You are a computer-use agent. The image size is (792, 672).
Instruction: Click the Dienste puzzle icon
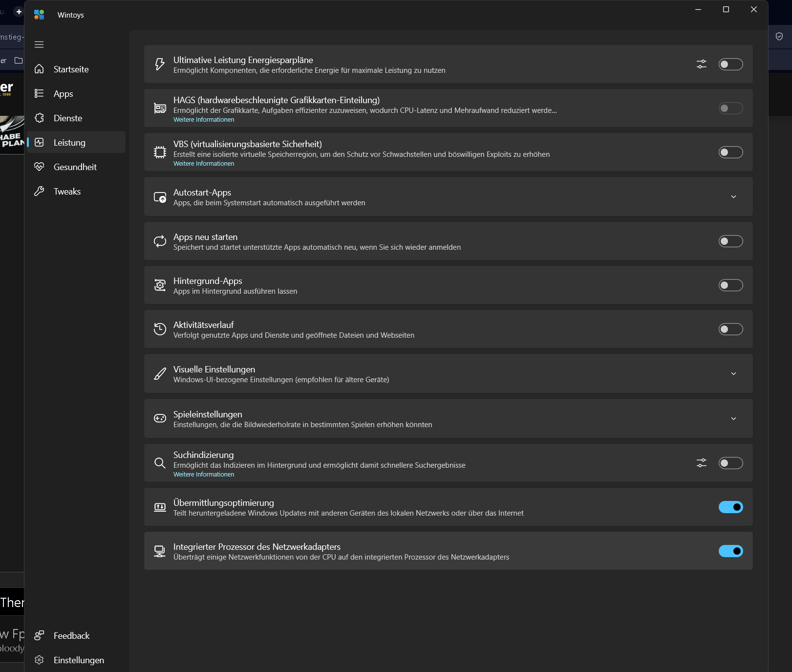(x=39, y=118)
